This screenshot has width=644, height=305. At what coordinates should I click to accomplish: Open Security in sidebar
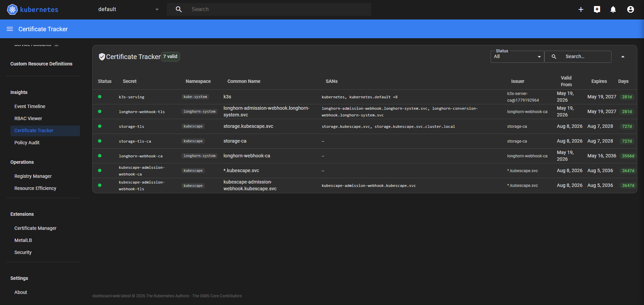pyautogui.click(x=23, y=252)
